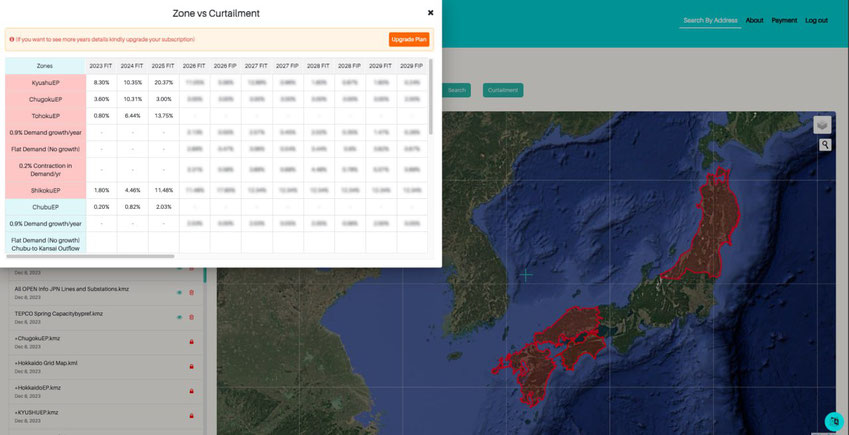Click the 0.82% ChubuEP cell
849x435 pixels.
(x=132, y=207)
